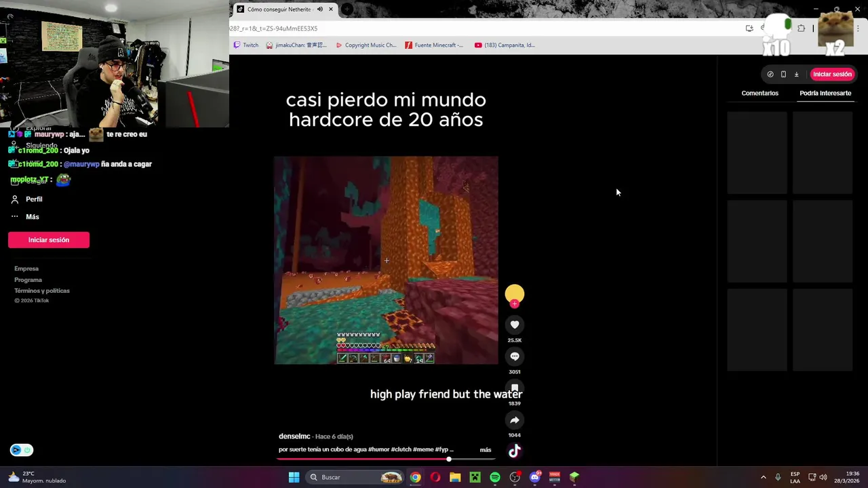Close the 'Cómo conseguir Netherite' tab
Image resolution: width=868 pixels, height=488 pixels.
[331, 9]
